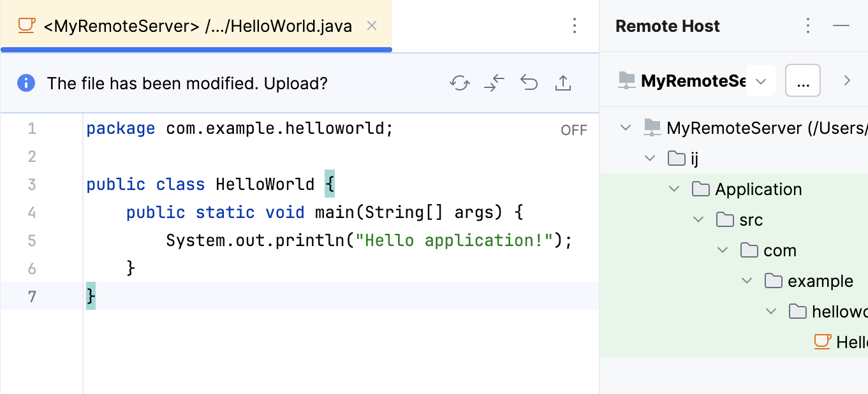This screenshot has width=868, height=394.
Task: Toggle the OFF highlighting indicator
Action: (573, 129)
